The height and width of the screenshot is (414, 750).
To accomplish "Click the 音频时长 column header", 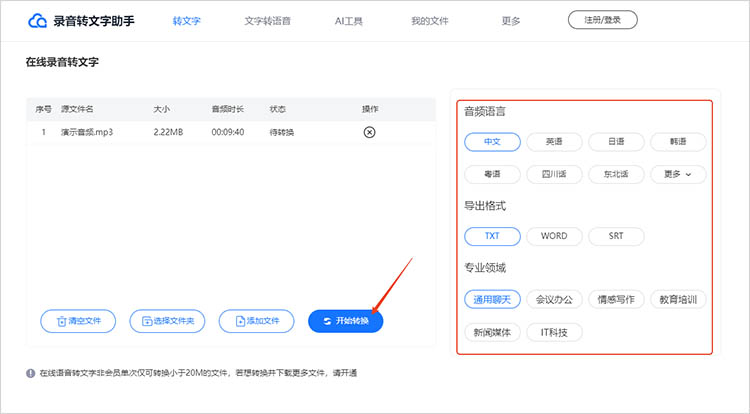I will click(x=228, y=109).
